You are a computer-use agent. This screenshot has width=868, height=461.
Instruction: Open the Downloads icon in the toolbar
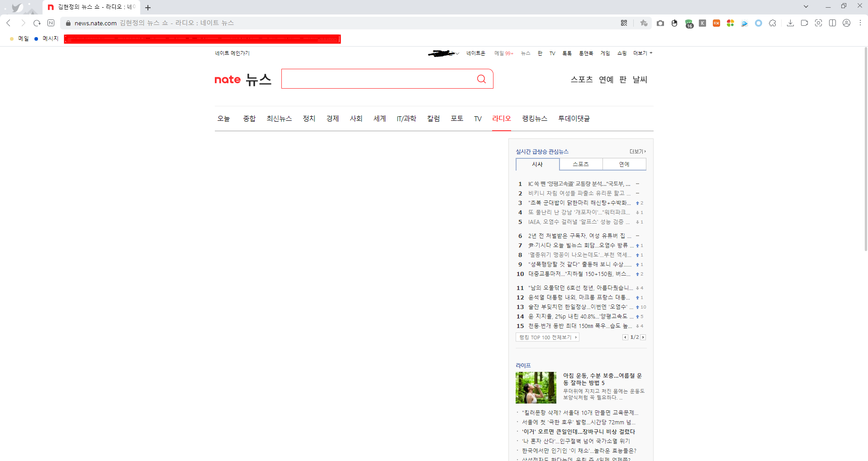791,23
